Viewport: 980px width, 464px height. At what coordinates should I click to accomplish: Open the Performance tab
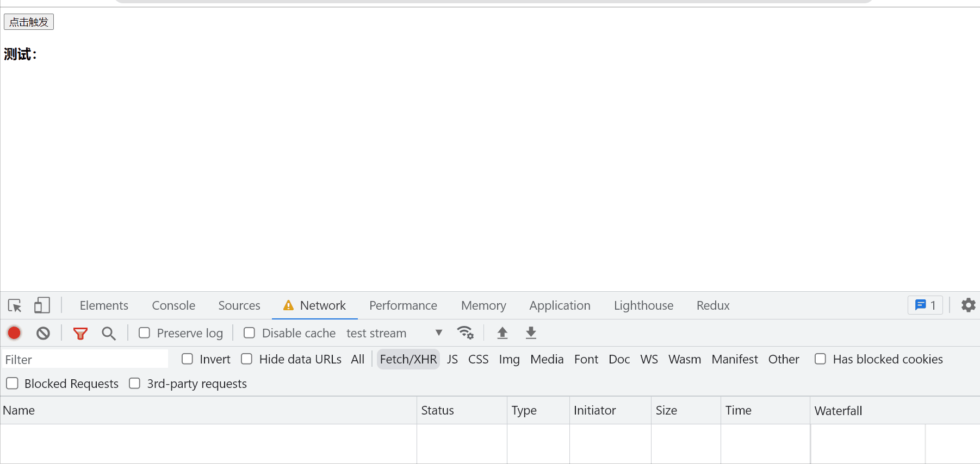403,305
